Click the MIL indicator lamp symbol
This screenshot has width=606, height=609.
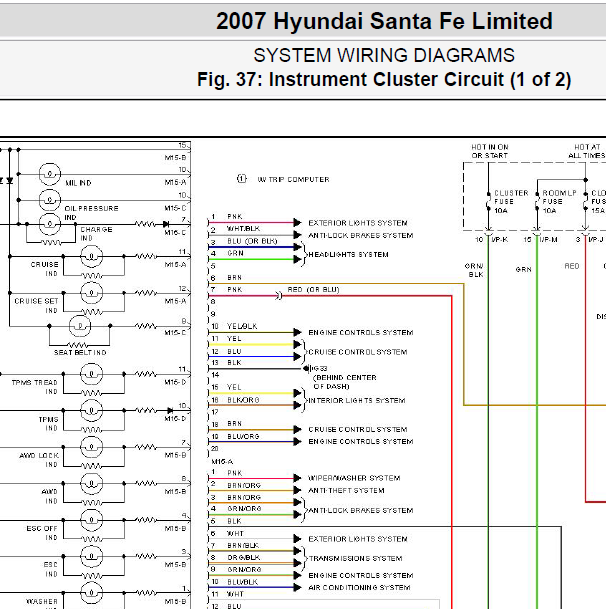[x=50, y=174]
